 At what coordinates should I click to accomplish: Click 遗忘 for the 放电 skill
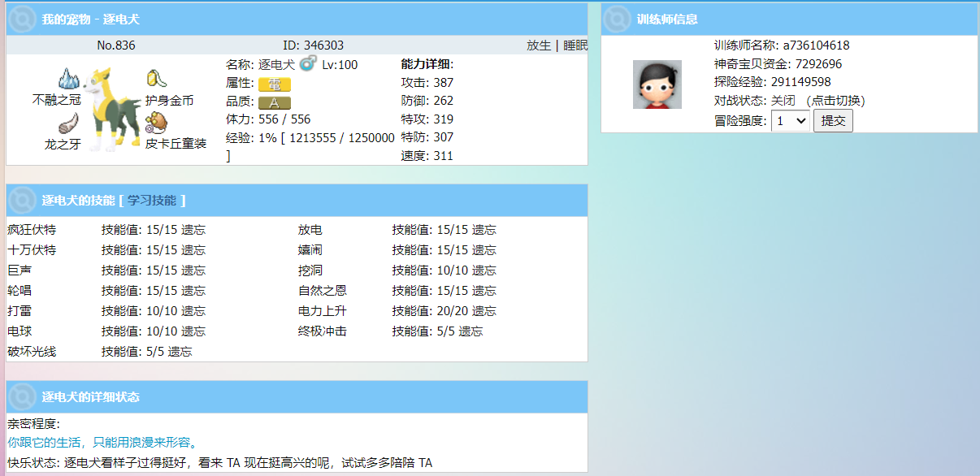484,230
